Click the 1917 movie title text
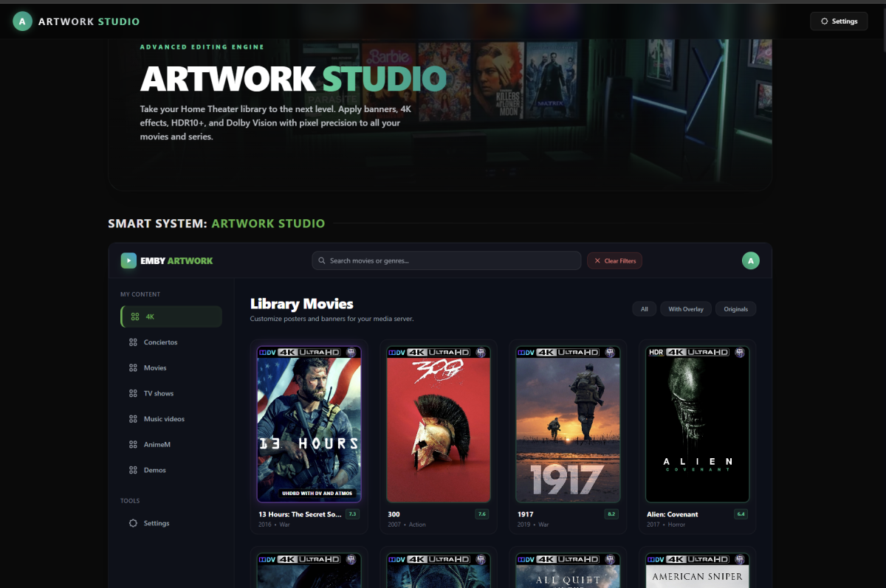 525,514
